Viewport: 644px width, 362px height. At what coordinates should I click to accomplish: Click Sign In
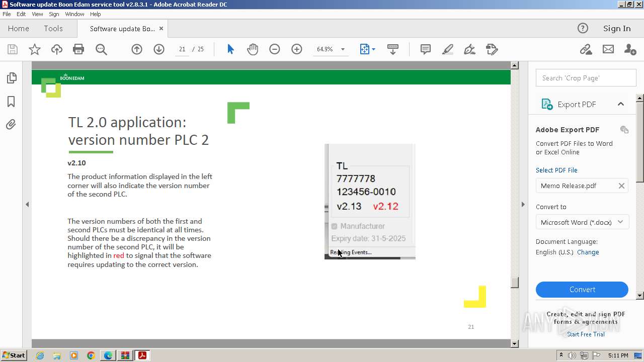(x=617, y=29)
